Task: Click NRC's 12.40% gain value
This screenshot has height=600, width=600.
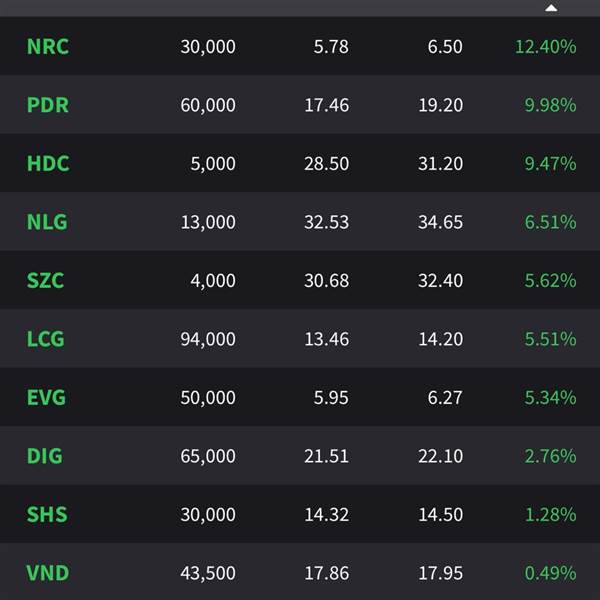Action: [546, 47]
